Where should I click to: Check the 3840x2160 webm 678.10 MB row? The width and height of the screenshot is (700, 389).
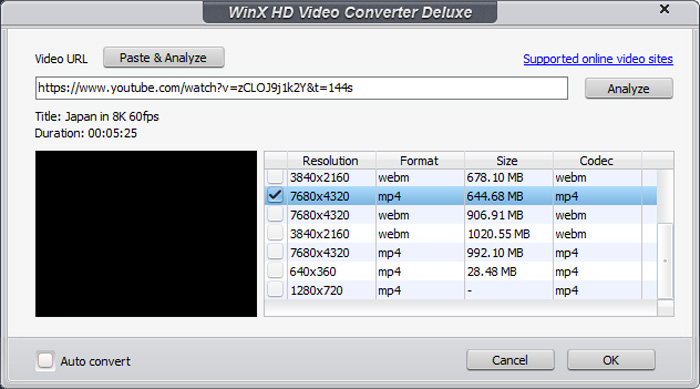pos(275,177)
